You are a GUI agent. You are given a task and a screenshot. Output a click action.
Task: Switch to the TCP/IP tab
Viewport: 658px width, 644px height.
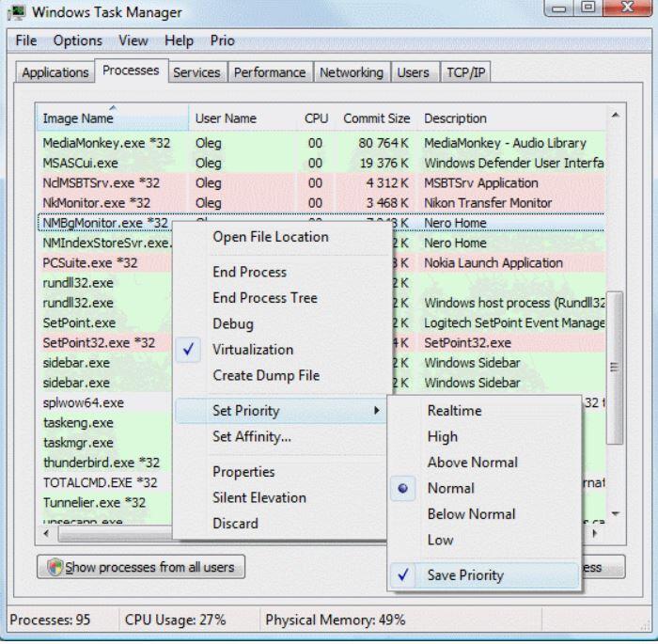pos(465,72)
